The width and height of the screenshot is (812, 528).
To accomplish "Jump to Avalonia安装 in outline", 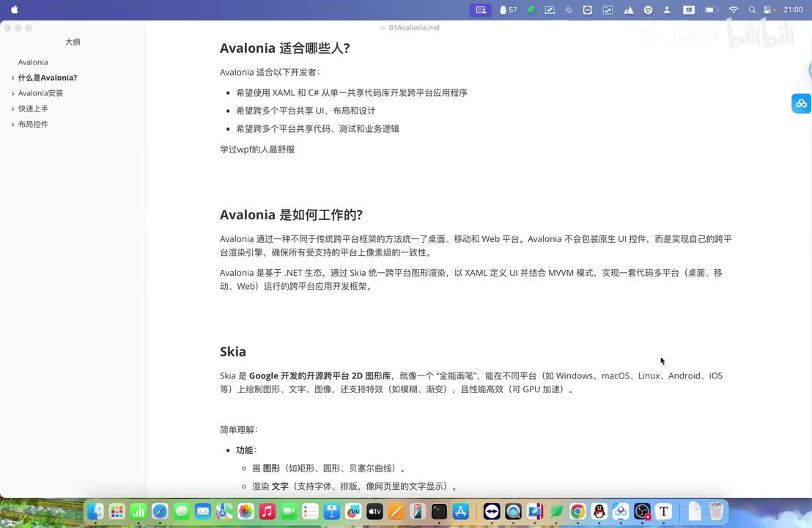I will pyautogui.click(x=40, y=93).
